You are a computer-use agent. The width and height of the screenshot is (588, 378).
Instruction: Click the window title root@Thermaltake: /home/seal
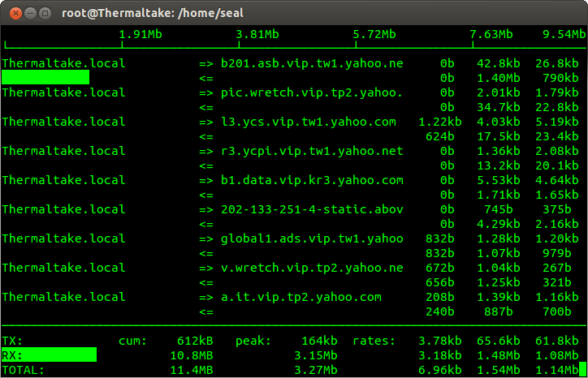153,14
